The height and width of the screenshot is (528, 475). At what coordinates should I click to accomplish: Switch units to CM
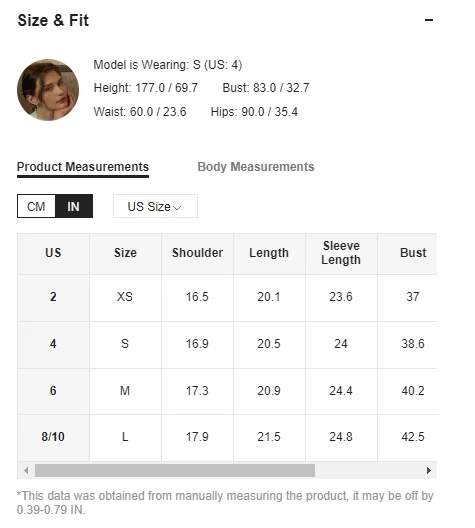tap(36, 206)
